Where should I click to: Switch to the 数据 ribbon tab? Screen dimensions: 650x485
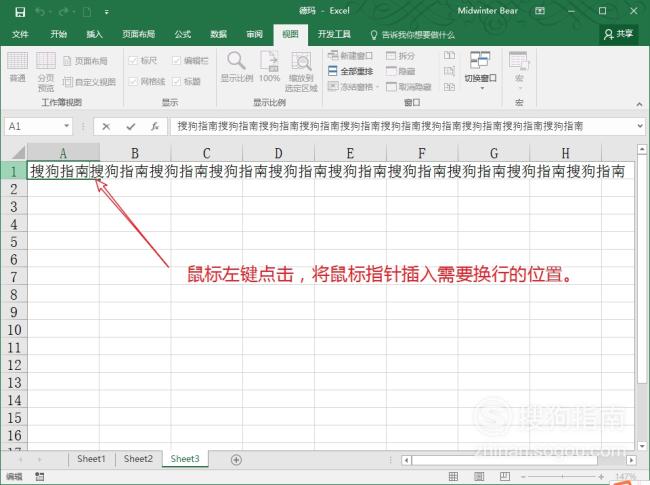218,34
